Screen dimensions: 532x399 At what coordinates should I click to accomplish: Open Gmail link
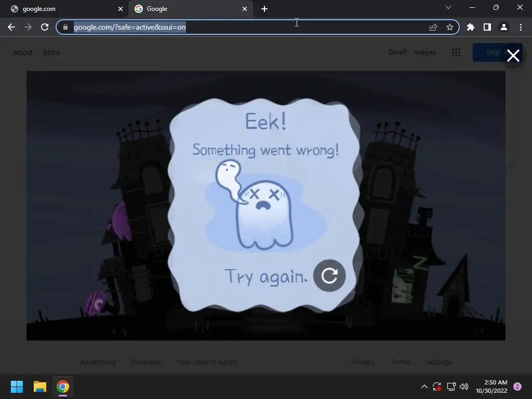pyautogui.click(x=397, y=52)
